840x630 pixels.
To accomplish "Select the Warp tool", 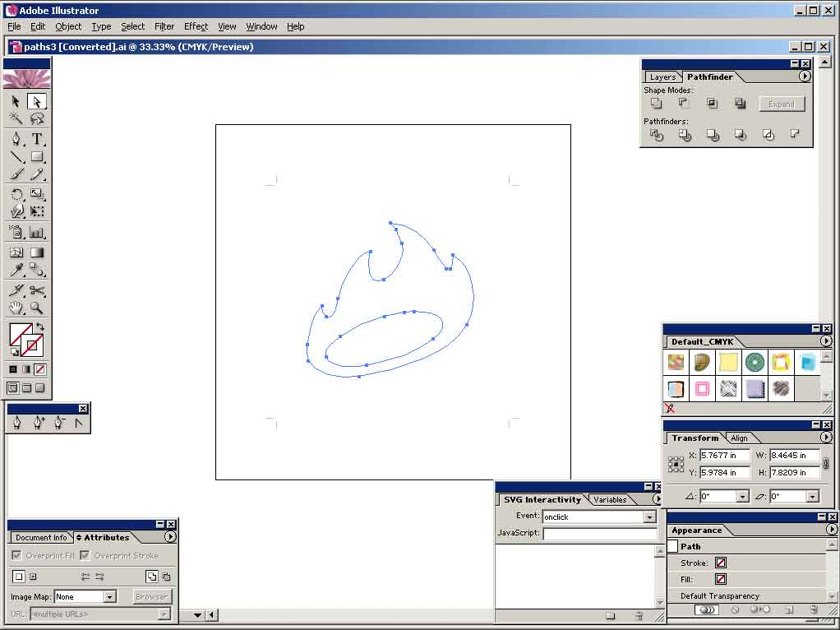I will click(x=16, y=211).
